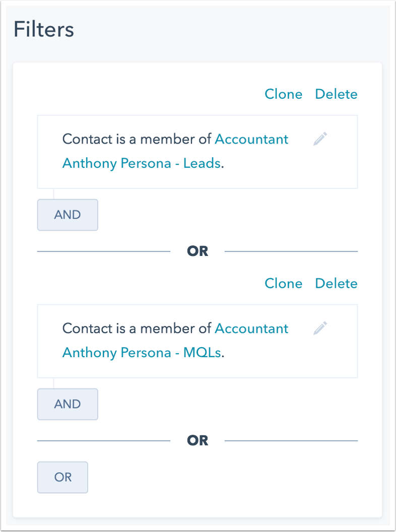Clone the MQLs persona filter group

(283, 284)
